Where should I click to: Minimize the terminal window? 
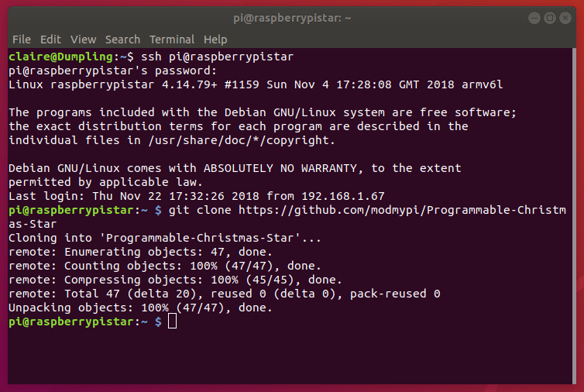[534, 17]
